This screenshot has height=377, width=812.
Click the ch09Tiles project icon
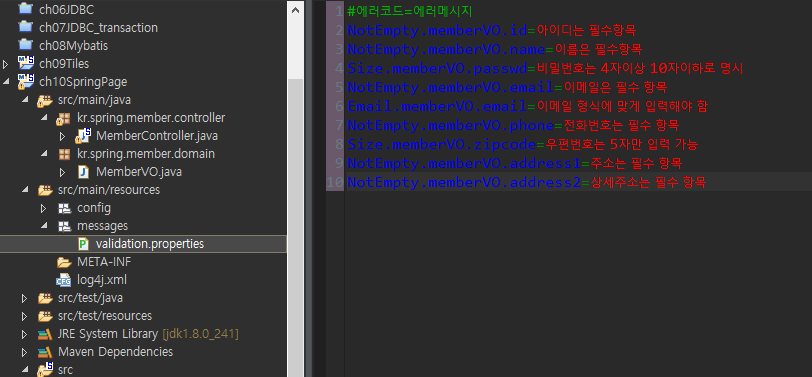tap(26, 63)
